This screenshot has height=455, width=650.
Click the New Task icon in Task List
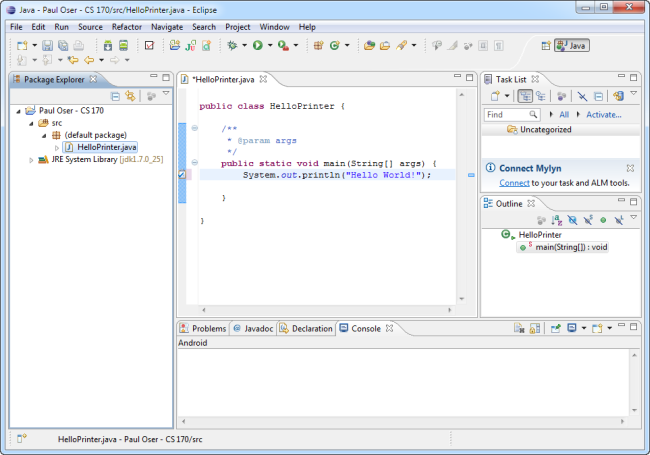(494, 96)
